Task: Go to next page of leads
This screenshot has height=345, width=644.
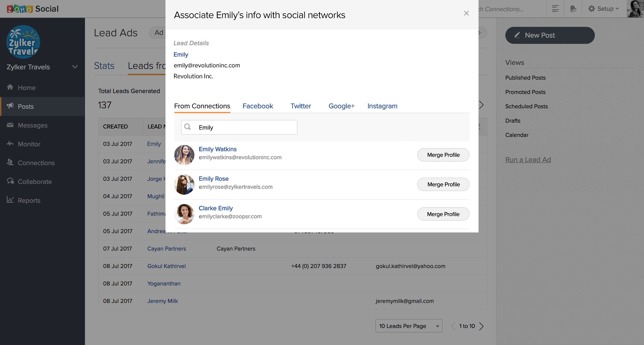Action: (x=481, y=326)
